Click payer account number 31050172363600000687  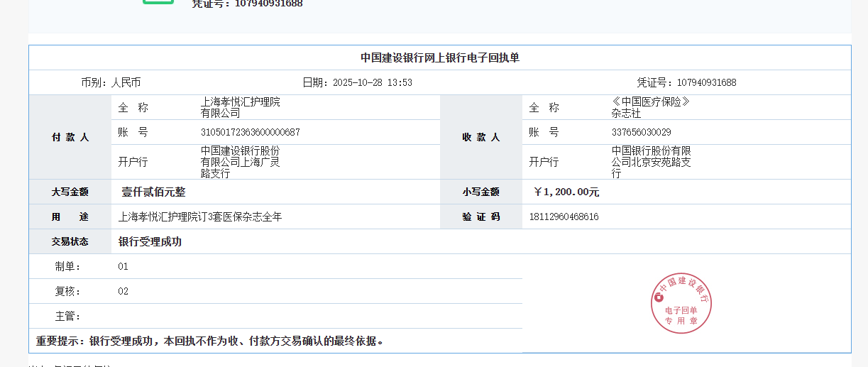pyautogui.click(x=250, y=132)
